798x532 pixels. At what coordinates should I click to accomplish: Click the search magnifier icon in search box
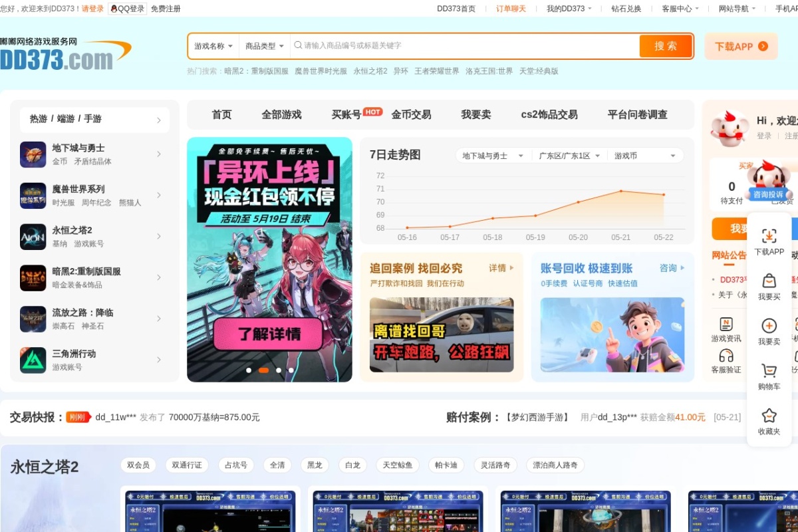pyautogui.click(x=297, y=45)
